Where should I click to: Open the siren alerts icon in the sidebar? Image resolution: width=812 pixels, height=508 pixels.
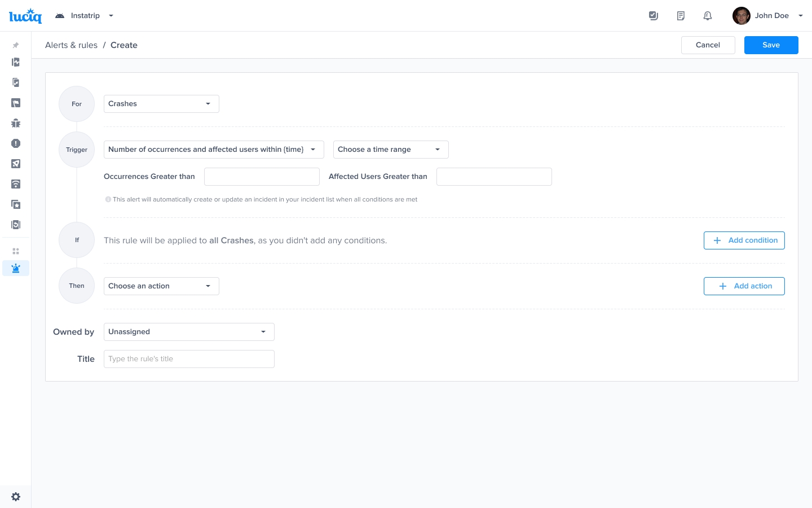tap(16, 268)
